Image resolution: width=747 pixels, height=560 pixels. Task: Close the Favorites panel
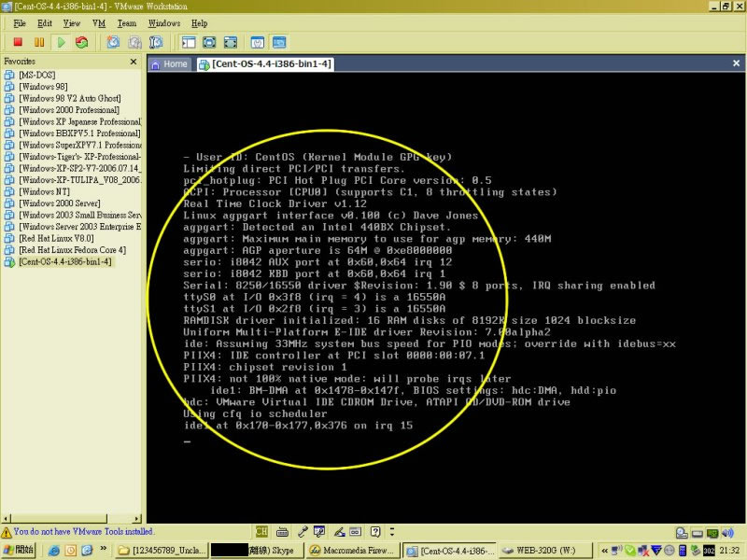134,62
